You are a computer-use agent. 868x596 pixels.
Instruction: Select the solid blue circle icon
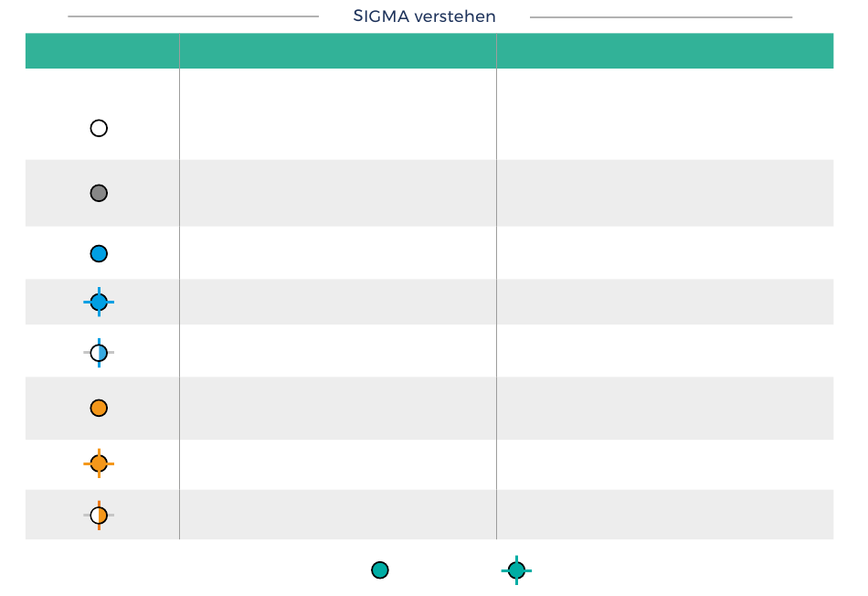[x=99, y=254]
